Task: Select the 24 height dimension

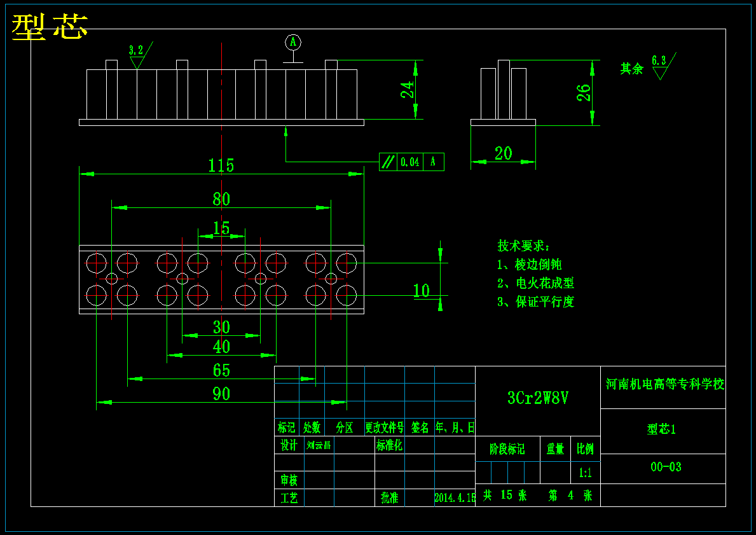Action: pyautogui.click(x=408, y=90)
